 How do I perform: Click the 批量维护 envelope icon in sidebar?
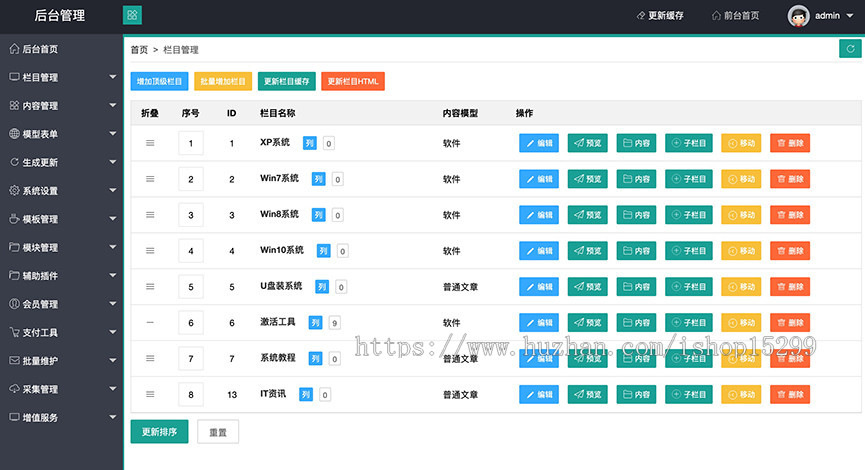point(14,360)
